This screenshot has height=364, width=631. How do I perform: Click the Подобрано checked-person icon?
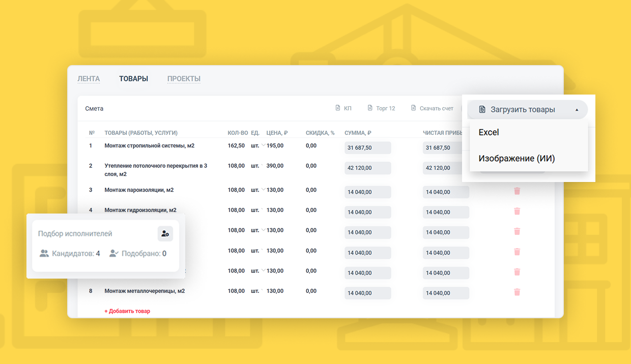pos(114,253)
